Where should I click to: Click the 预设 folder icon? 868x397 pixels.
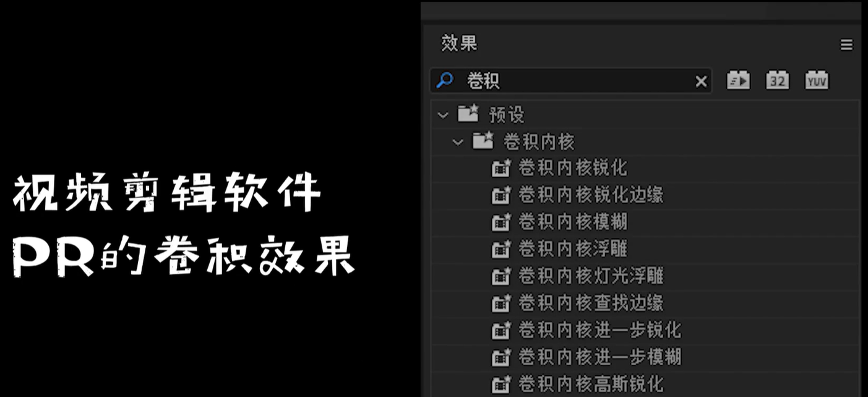tap(468, 113)
